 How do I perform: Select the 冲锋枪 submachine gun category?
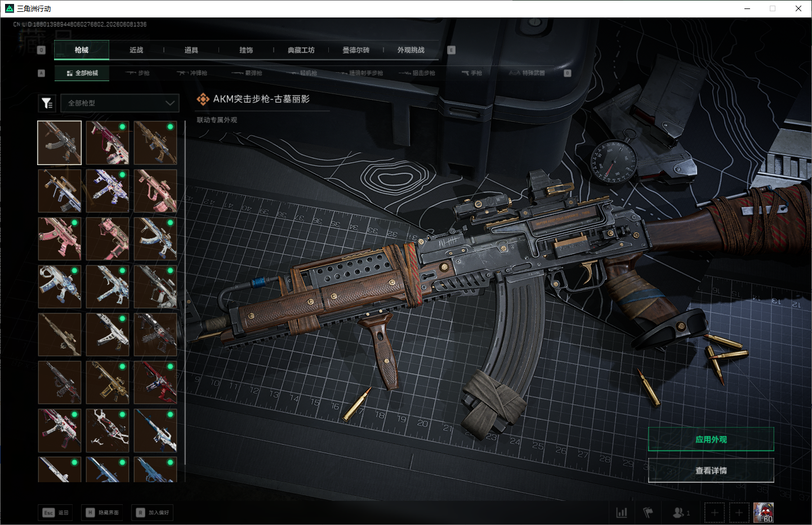point(191,73)
